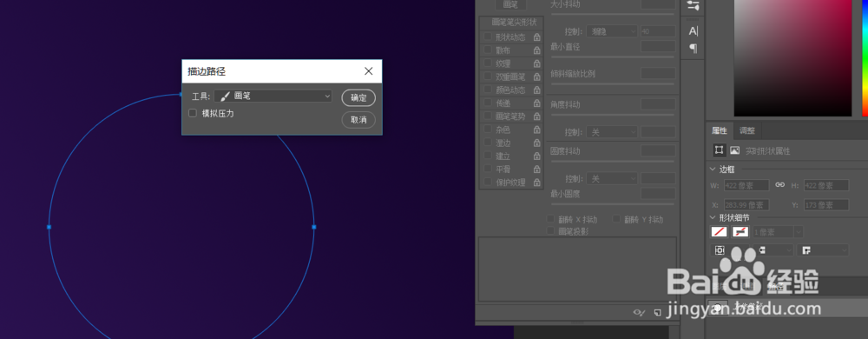Click lock icon for 颜色动态
The height and width of the screenshot is (339, 868).
point(536,90)
